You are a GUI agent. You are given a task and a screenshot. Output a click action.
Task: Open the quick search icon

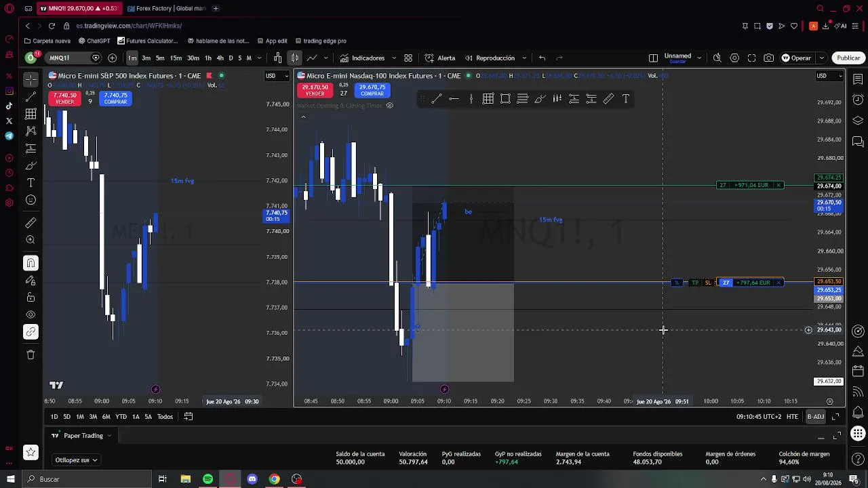click(x=717, y=58)
